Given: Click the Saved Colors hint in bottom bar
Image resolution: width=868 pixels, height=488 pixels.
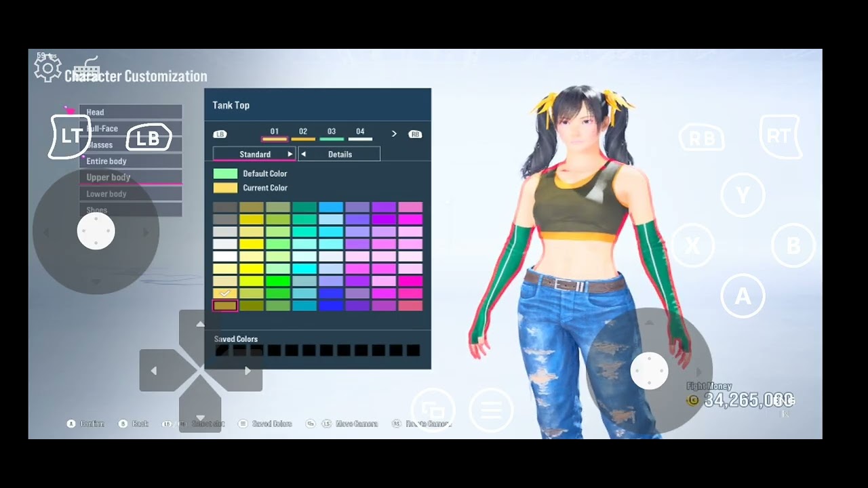Looking at the screenshot, I should (265, 424).
